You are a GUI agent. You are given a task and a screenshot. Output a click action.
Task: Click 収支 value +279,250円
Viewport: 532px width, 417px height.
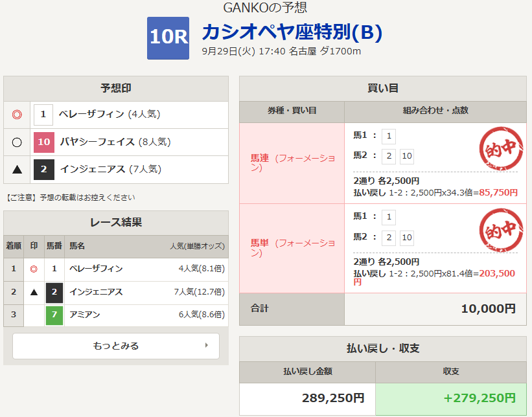tap(480, 398)
